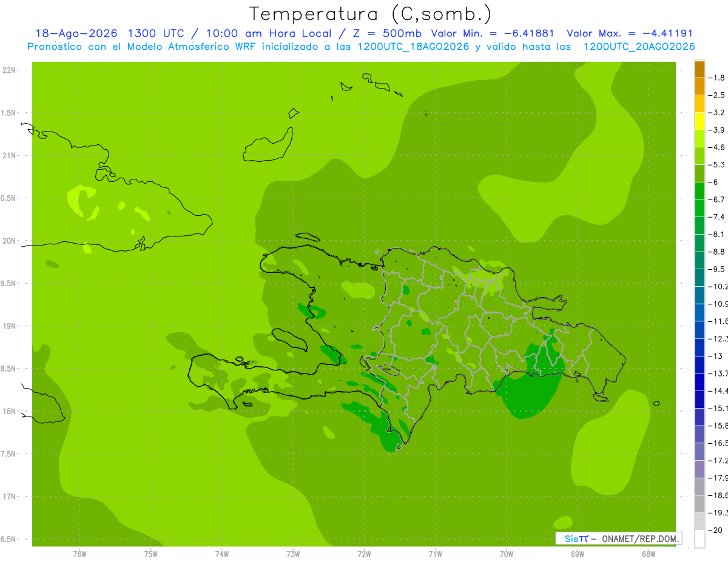The height and width of the screenshot is (562, 728).
Task: Click the 'Temperatura (C,somb.)' title
Action: tap(371, 14)
